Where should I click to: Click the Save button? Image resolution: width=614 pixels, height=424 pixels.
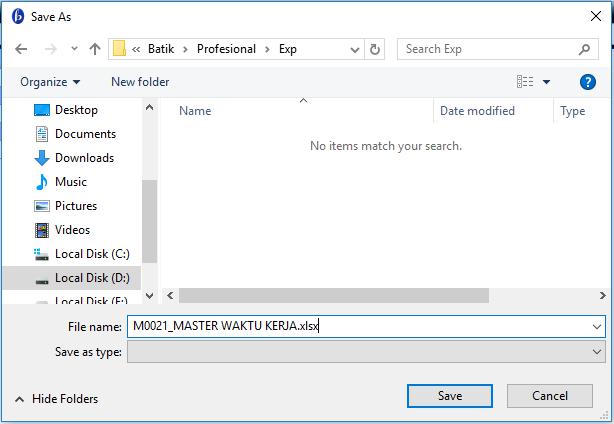point(450,396)
